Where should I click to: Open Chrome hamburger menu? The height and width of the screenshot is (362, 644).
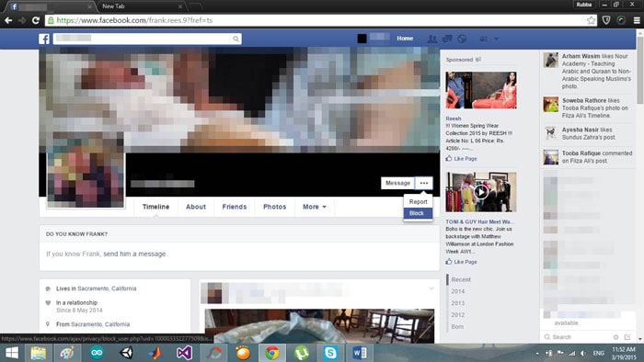[637, 20]
